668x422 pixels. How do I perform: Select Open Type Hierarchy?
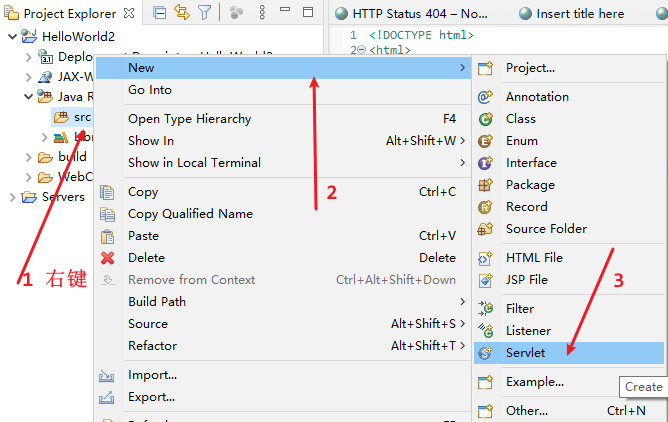(x=283, y=119)
